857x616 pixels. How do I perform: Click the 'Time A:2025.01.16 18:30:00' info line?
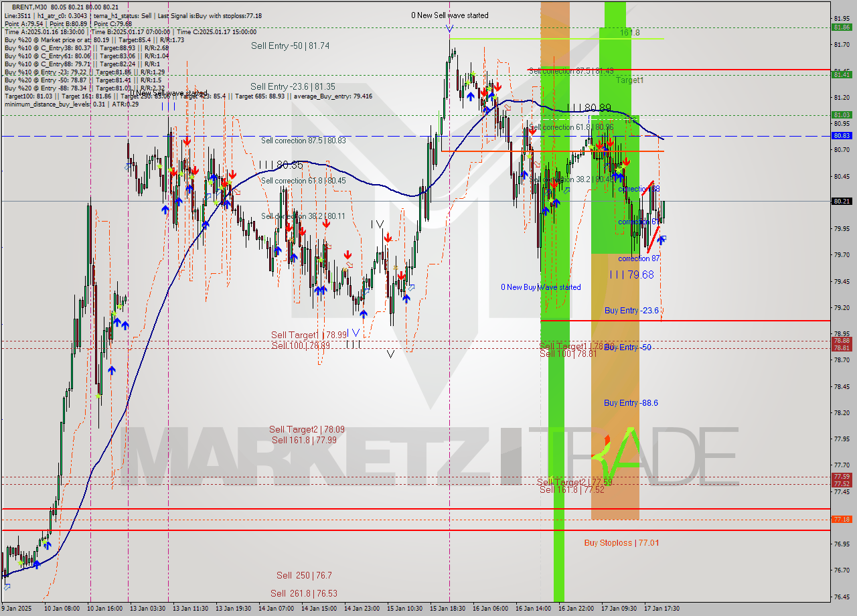(44, 31)
